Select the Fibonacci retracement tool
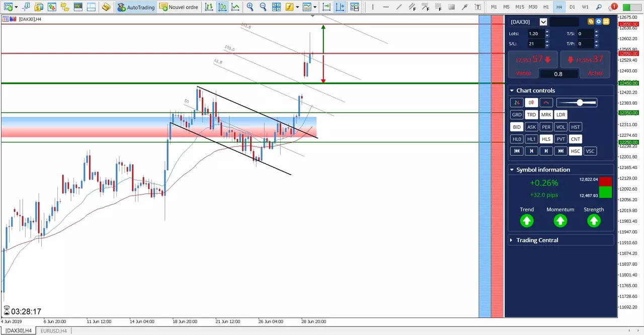 pos(438,7)
